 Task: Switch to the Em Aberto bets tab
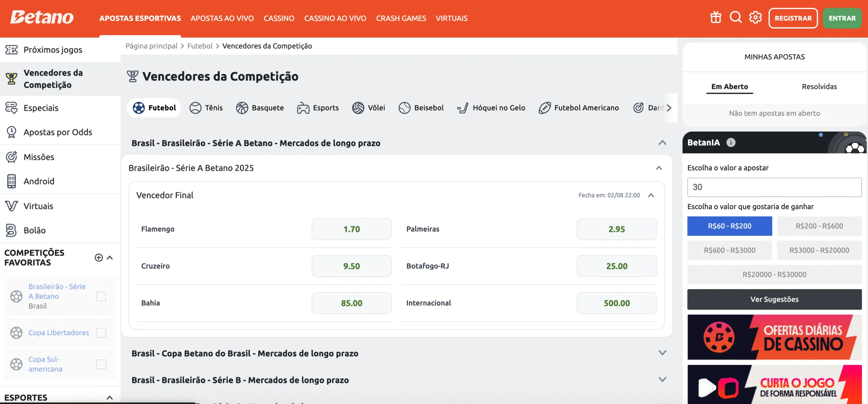click(x=730, y=86)
